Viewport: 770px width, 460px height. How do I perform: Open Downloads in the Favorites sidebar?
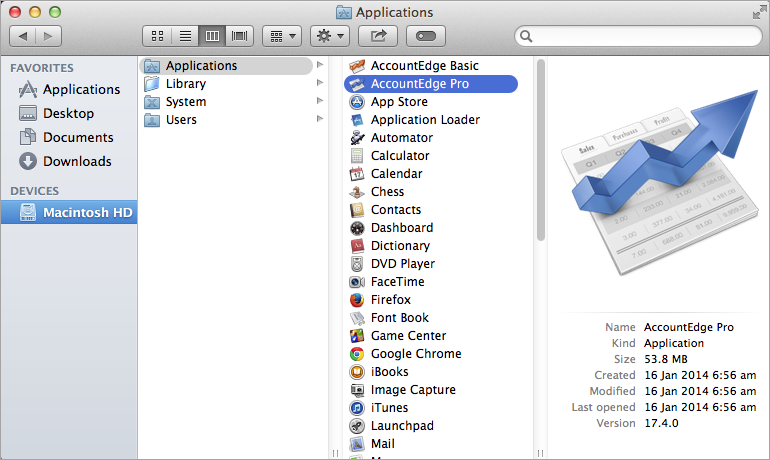pos(77,161)
